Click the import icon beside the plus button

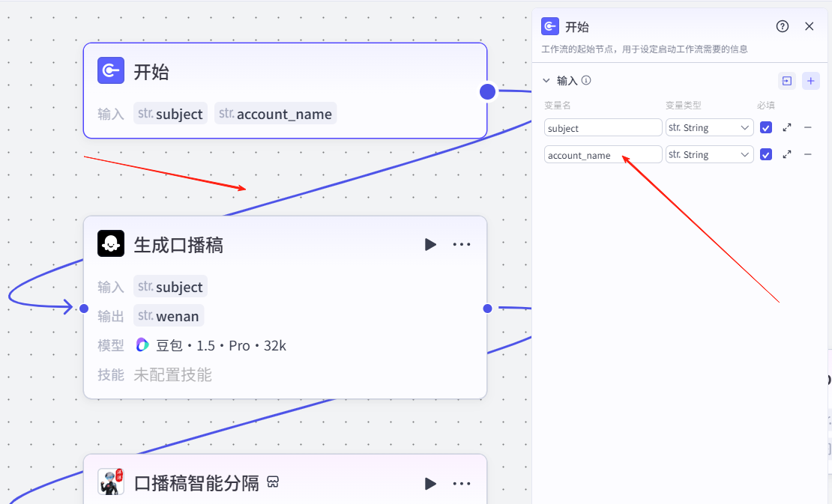[786, 81]
